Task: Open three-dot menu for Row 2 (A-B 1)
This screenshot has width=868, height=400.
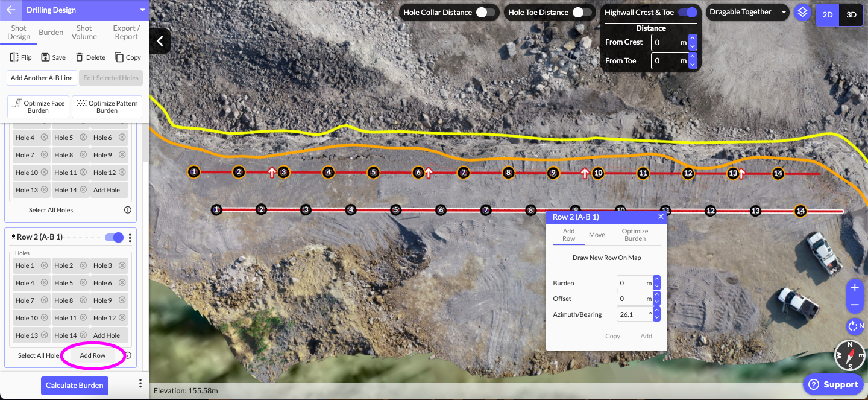Action: click(130, 238)
